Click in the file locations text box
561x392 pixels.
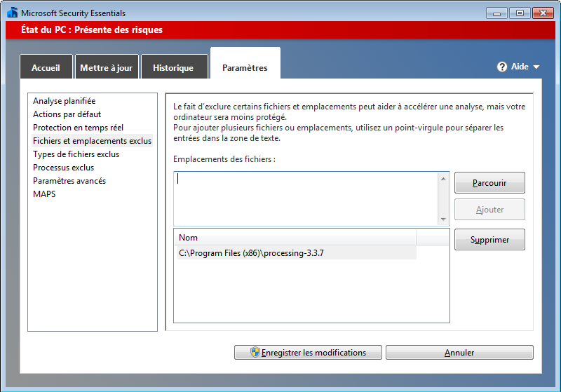pos(306,199)
